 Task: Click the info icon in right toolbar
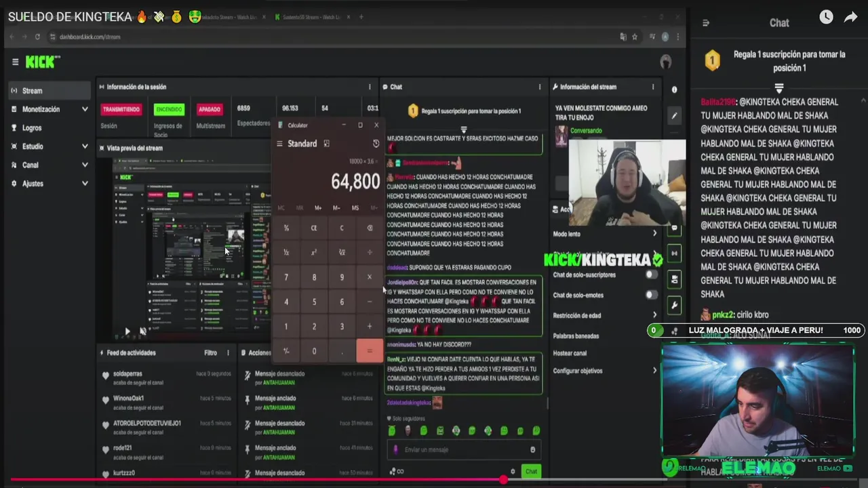tap(674, 89)
